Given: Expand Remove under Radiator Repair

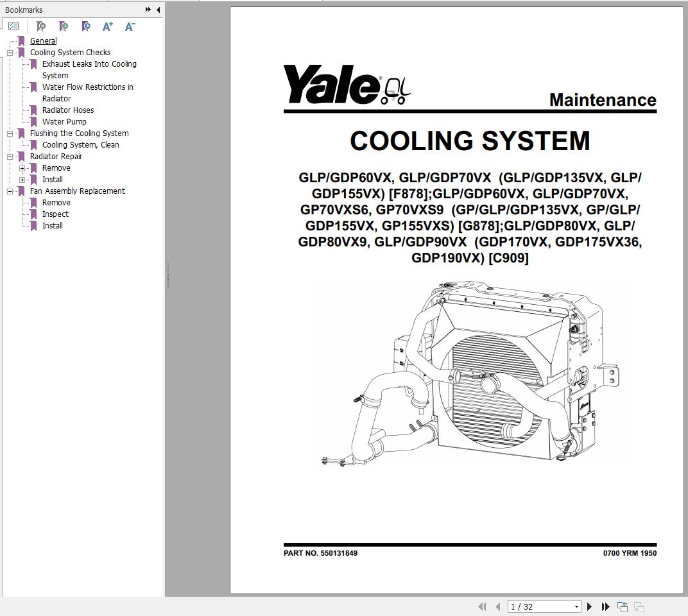Looking at the screenshot, I should (22, 168).
